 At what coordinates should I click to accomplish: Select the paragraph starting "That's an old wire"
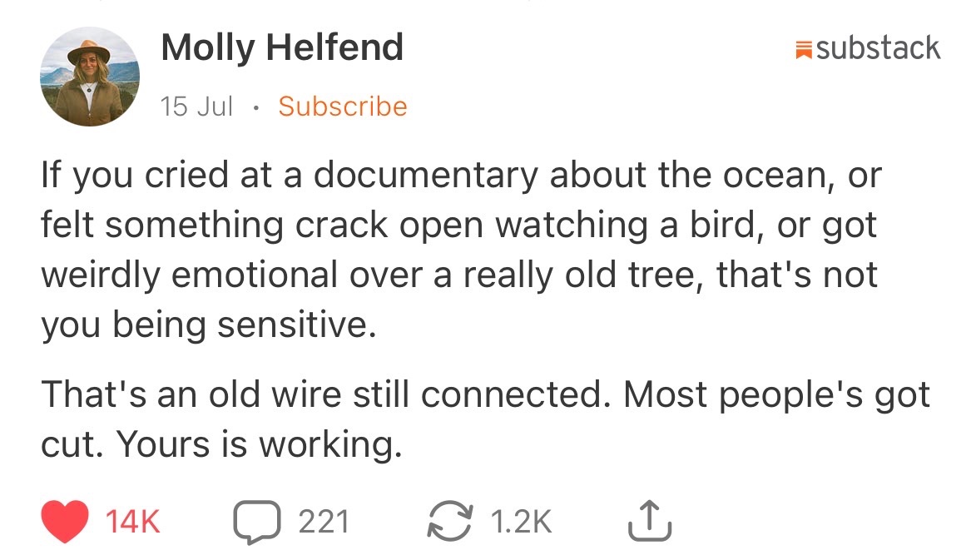485,419
